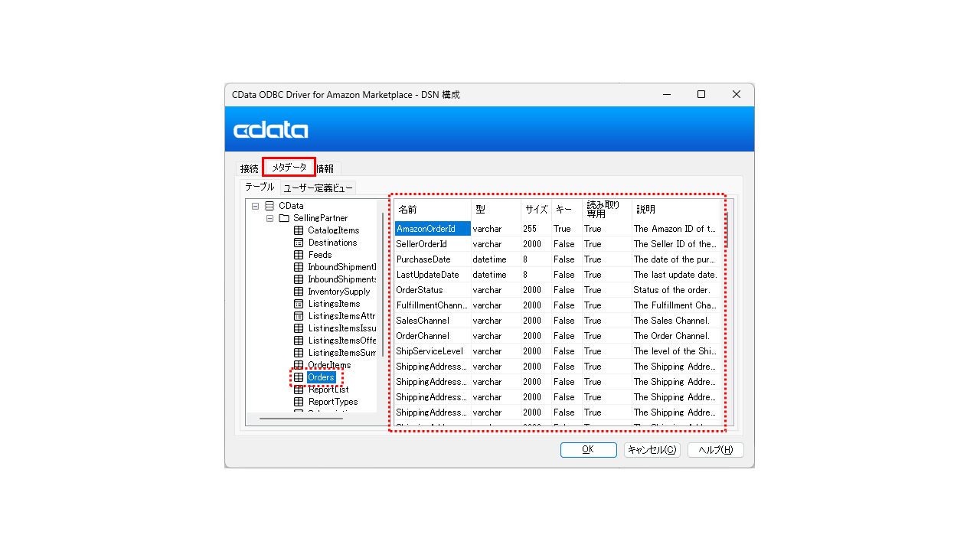Open help with ヘルプ(H) button
Image resolution: width=980 pixels, height=551 pixels.
pos(715,450)
